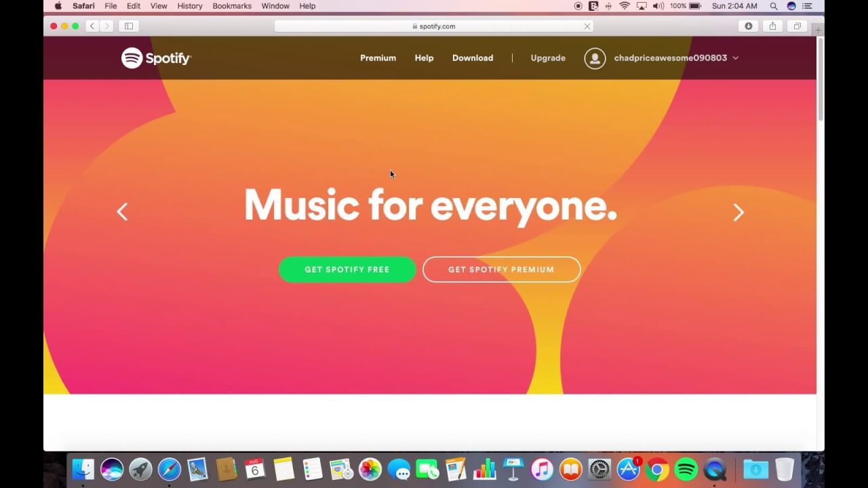Open the Help link in header
Viewport: 868px width, 488px height.
(x=424, y=58)
